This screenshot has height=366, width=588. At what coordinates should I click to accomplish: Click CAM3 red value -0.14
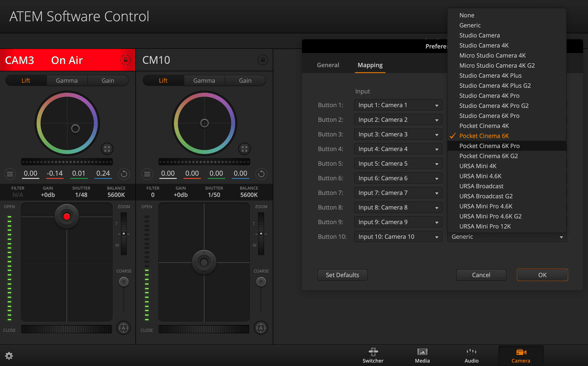(55, 174)
